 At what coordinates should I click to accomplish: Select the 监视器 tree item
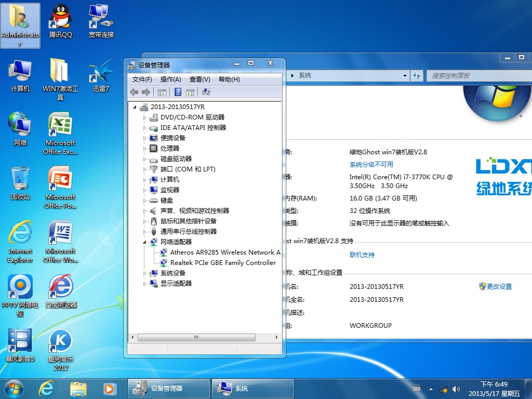point(170,190)
